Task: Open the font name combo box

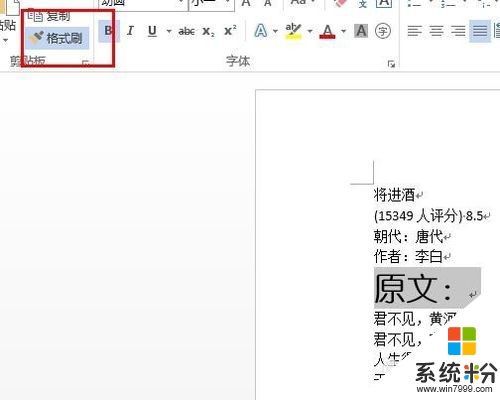Action: tap(143, 5)
